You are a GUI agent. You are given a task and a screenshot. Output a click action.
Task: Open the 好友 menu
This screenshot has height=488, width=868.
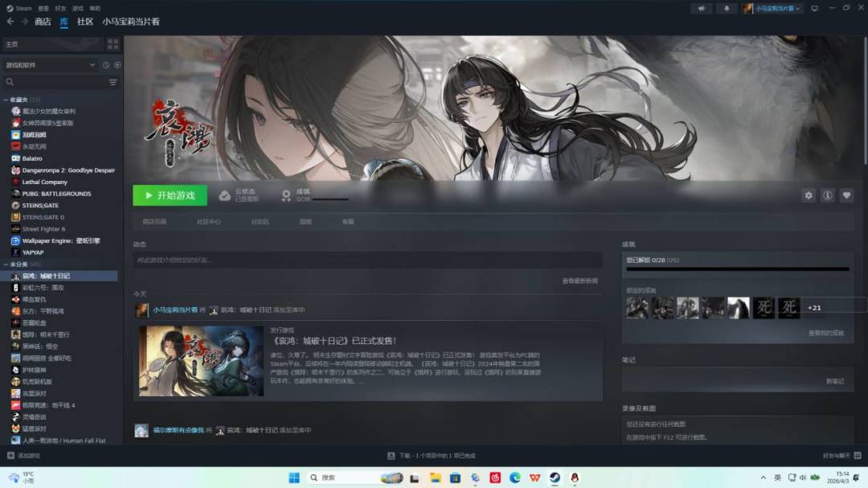(x=61, y=8)
